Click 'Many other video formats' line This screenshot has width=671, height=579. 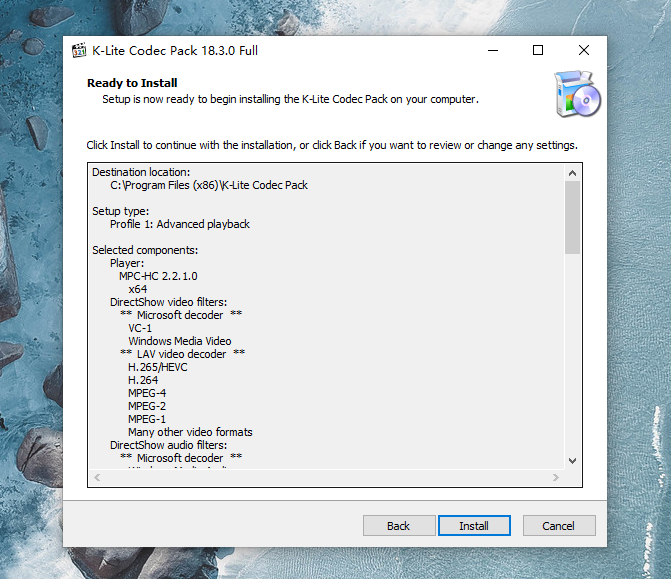click(x=190, y=432)
